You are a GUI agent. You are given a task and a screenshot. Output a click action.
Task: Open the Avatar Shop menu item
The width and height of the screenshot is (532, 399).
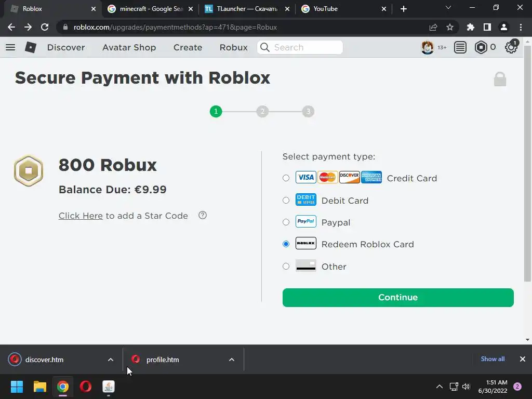pos(129,47)
